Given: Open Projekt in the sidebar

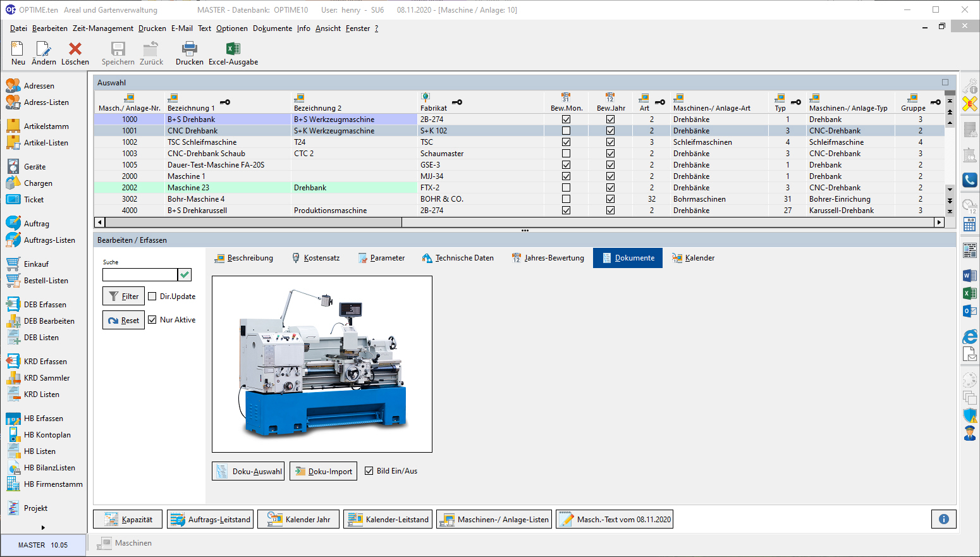Looking at the screenshot, I should (x=35, y=508).
